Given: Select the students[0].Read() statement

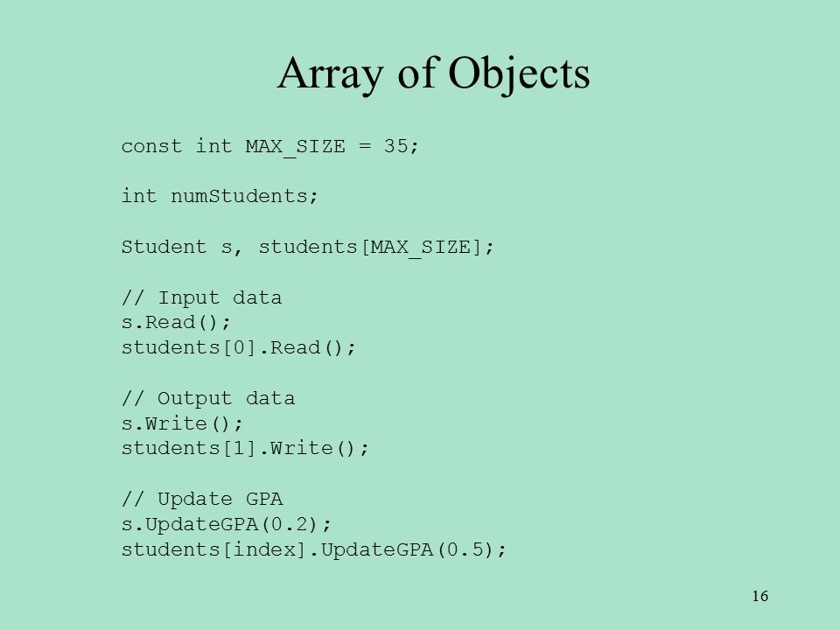Looking at the screenshot, I should 238,347.
